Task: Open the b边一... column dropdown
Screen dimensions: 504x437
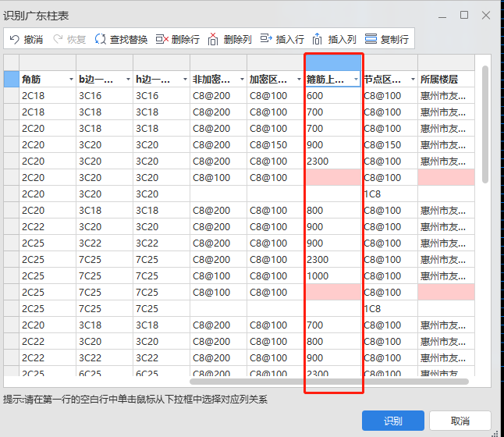Action: coord(128,79)
